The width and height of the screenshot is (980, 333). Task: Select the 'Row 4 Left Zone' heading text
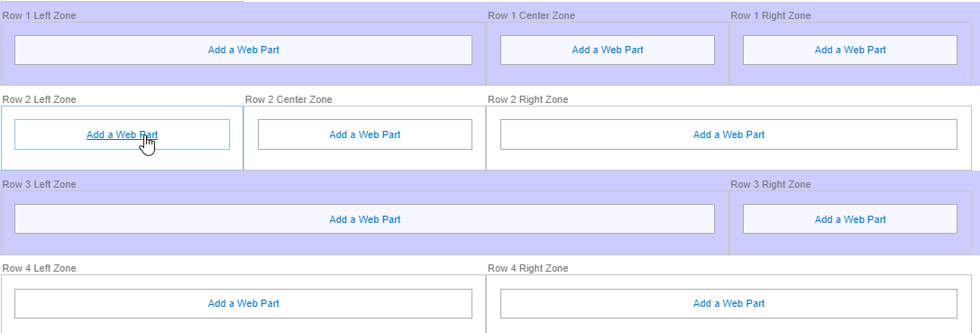(x=40, y=268)
